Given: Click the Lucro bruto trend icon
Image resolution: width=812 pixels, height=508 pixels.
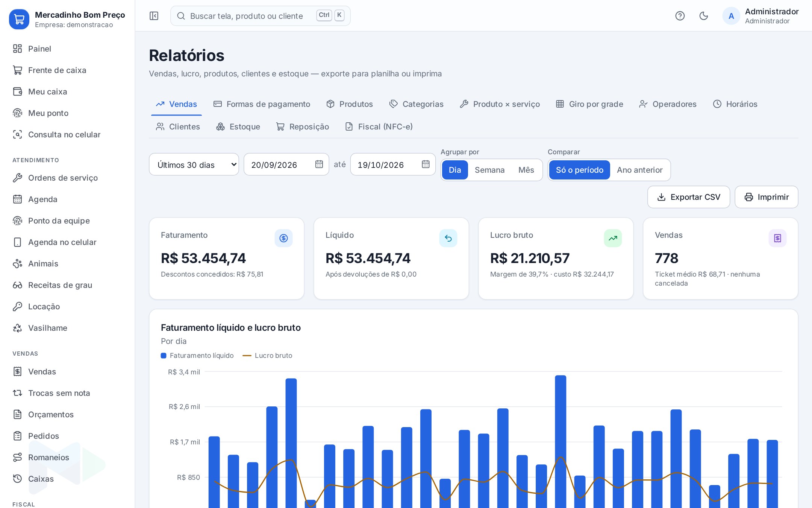Looking at the screenshot, I should pyautogui.click(x=613, y=238).
